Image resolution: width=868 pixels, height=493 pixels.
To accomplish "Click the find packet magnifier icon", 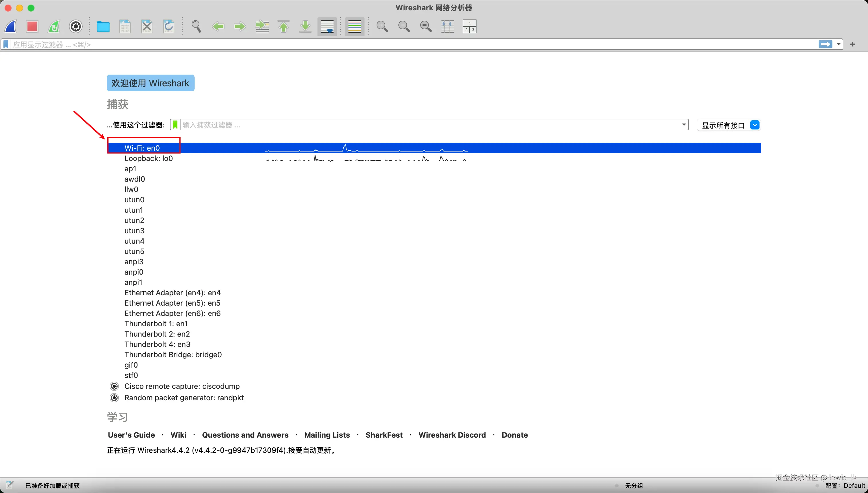I will coord(196,26).
